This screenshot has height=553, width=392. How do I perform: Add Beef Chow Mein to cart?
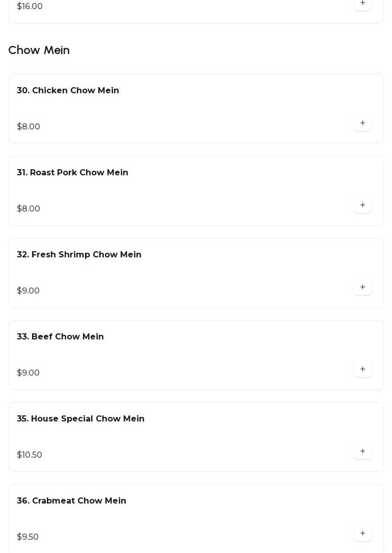click(x=362, y=369)
